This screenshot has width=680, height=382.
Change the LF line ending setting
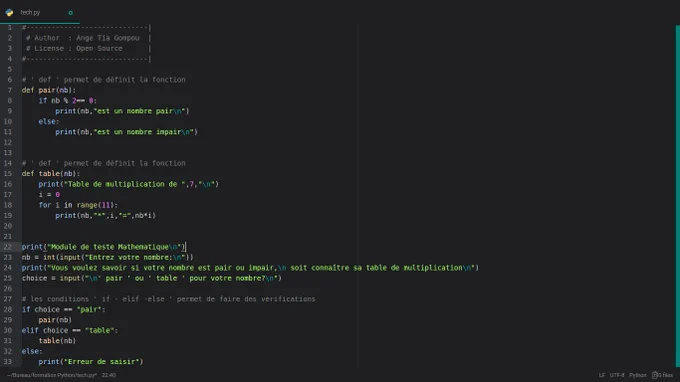tap(602, 375)
